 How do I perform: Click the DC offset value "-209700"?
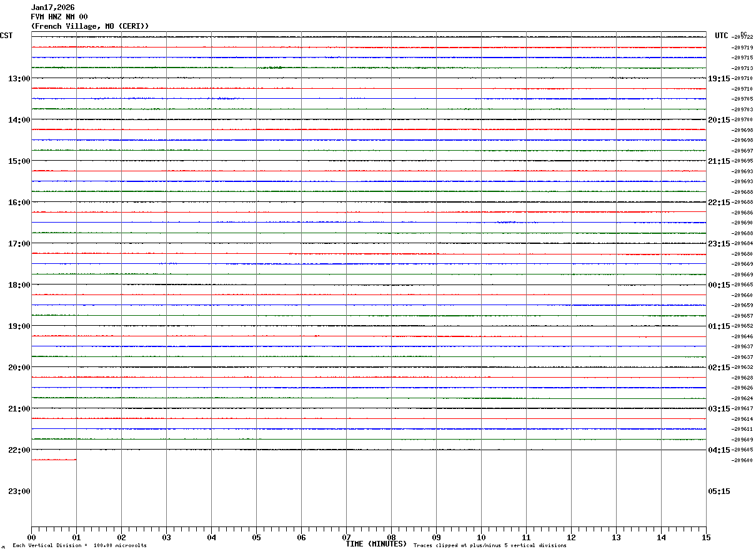(743, 119)
